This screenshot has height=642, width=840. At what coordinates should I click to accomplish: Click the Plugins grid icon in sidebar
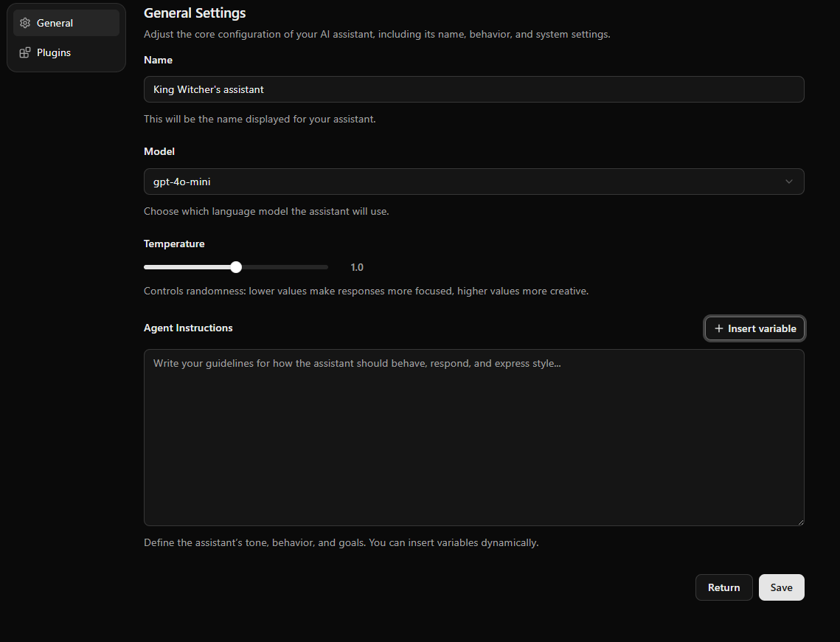[23, 52]
